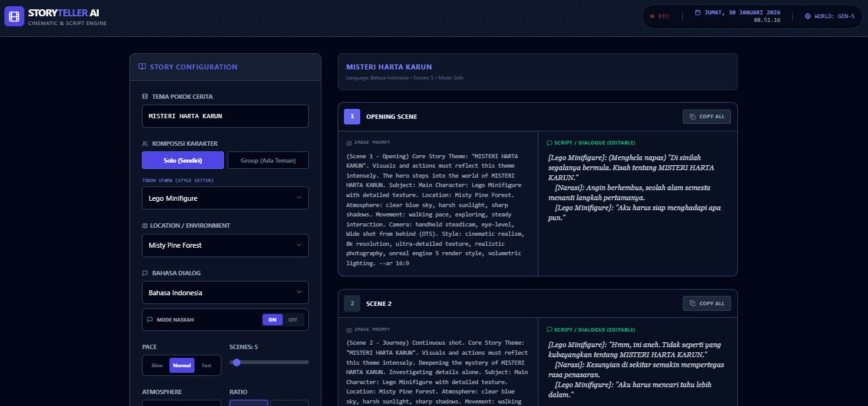
Task: Open the Tokoh Utama Lego Minifigure dropdown
Action: click(225, 198)
